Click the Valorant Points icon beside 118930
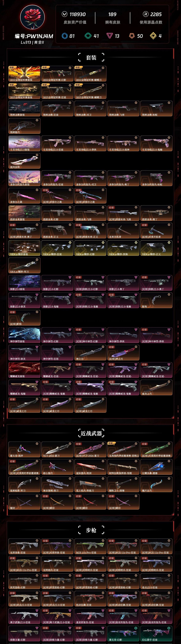This screenshot has height=644, width=181. point(65,14)
